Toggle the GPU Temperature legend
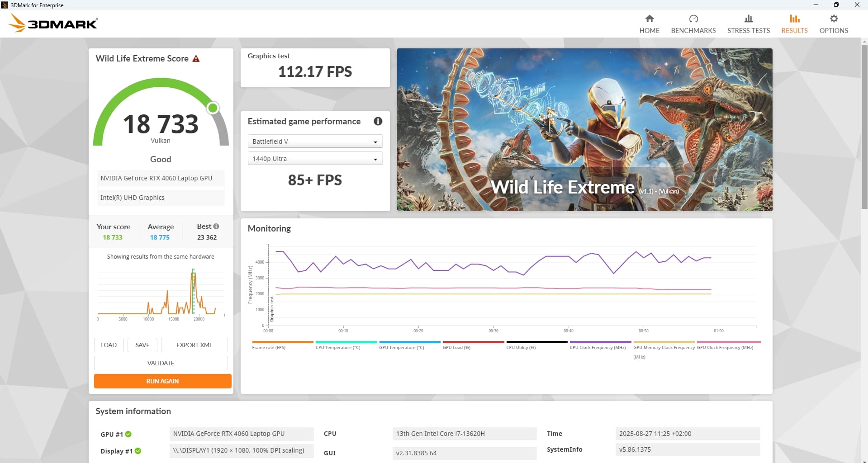This screenshot has height=463, width=868. pyautogui.click(x=409, y=345)
